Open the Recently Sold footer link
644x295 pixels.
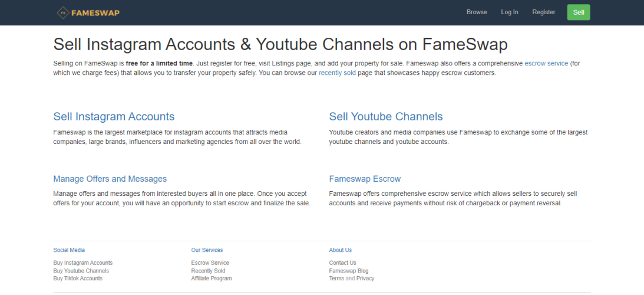208,271
